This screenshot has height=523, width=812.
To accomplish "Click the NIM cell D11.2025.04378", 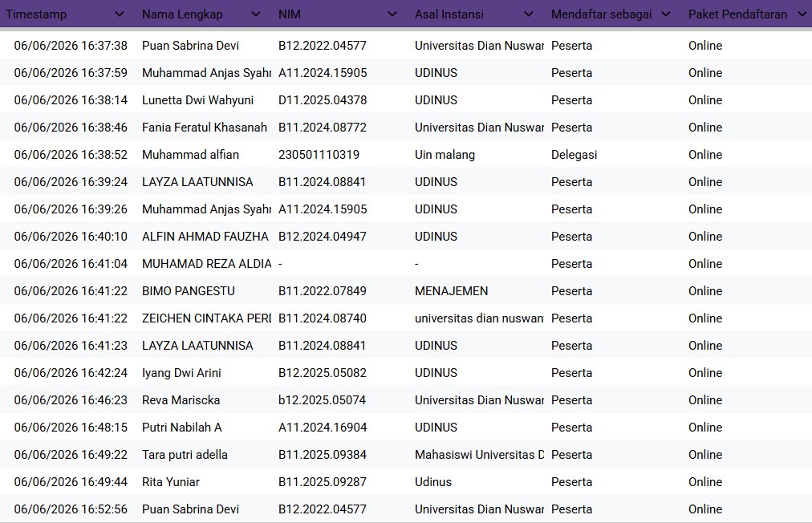I will [x=341, y=100].
